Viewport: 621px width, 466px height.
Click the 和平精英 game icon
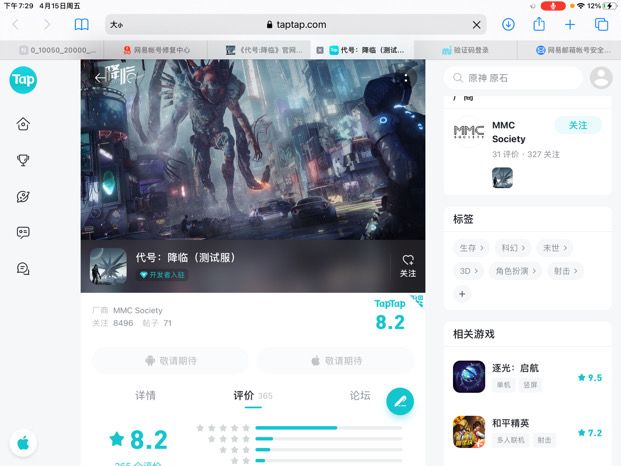(x=469, y=432)
